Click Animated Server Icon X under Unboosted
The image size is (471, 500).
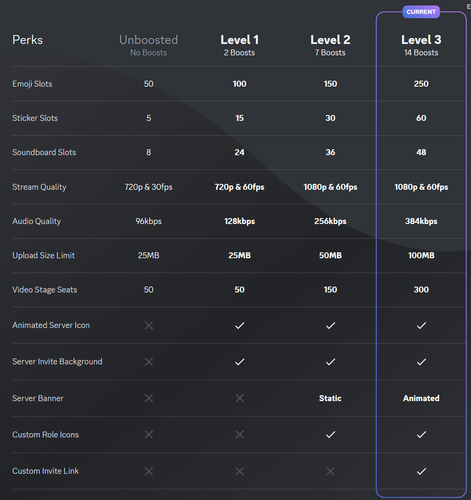[149, 325]
